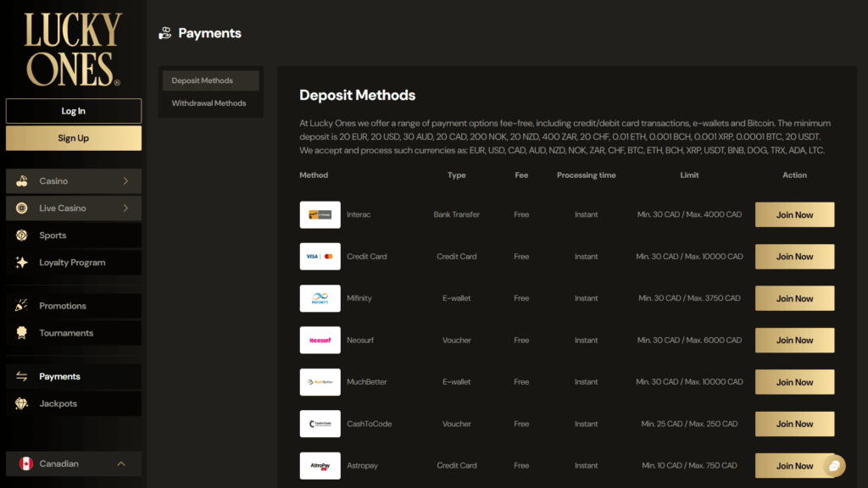Collapse the Canadian language selector
The width and height of the screenshot is (868, 488).
[121, 463]
